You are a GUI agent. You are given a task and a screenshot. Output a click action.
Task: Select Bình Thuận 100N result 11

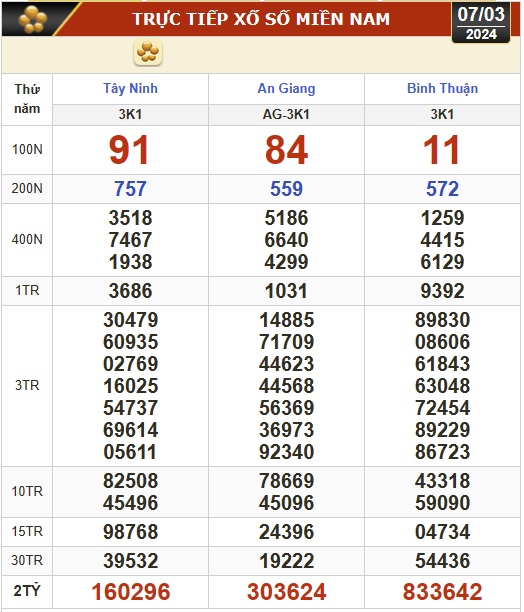pos(442,150)
